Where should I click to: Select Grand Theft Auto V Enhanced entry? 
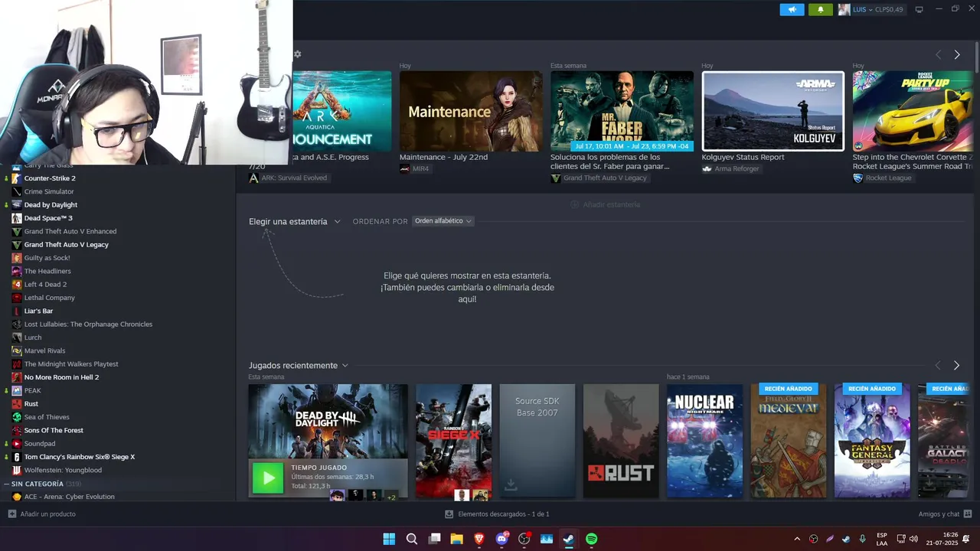point(70,231)
